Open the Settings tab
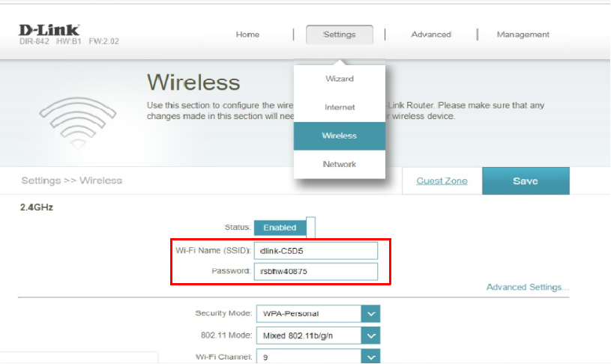The height and width of the screenshot is (364, 611). tap(340, 34)
